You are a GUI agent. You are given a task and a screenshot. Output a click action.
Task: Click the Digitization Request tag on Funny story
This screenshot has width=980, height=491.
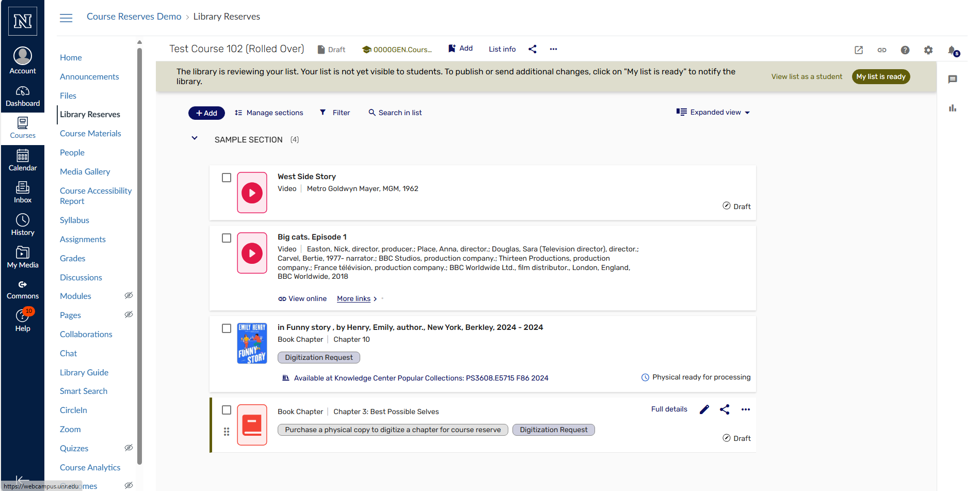pyautogui.click(x=319, y=357)
